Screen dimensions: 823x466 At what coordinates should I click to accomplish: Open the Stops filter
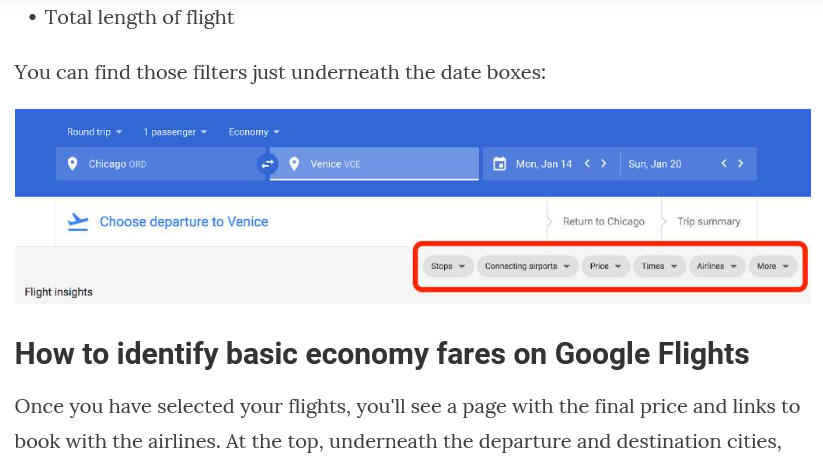click(x=448, y=266)
